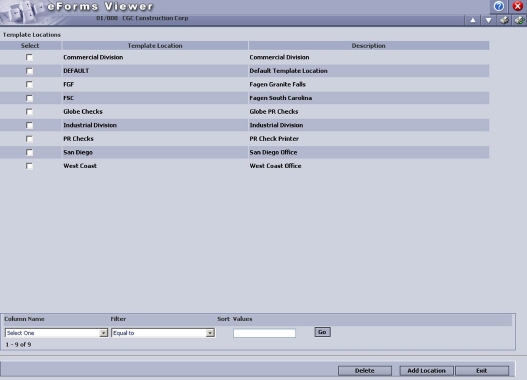Click the Go button
This screenshot has width=527, height=380.
[322, 332]
